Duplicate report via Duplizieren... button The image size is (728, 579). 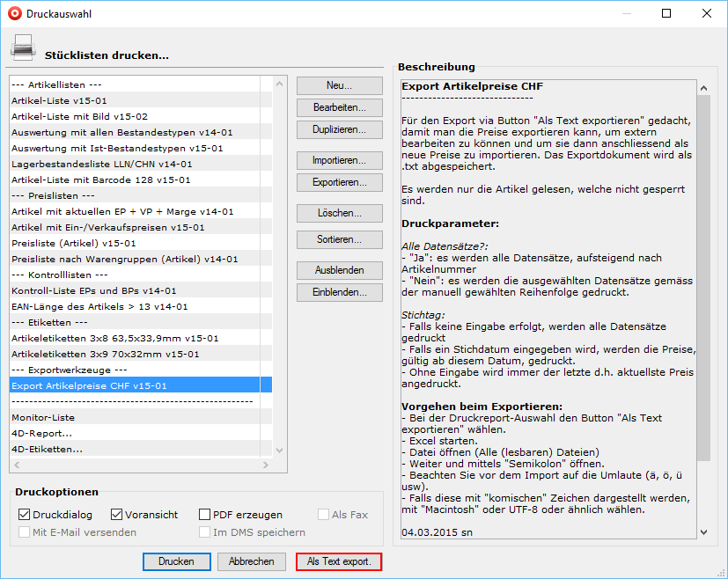click(339, 129)
